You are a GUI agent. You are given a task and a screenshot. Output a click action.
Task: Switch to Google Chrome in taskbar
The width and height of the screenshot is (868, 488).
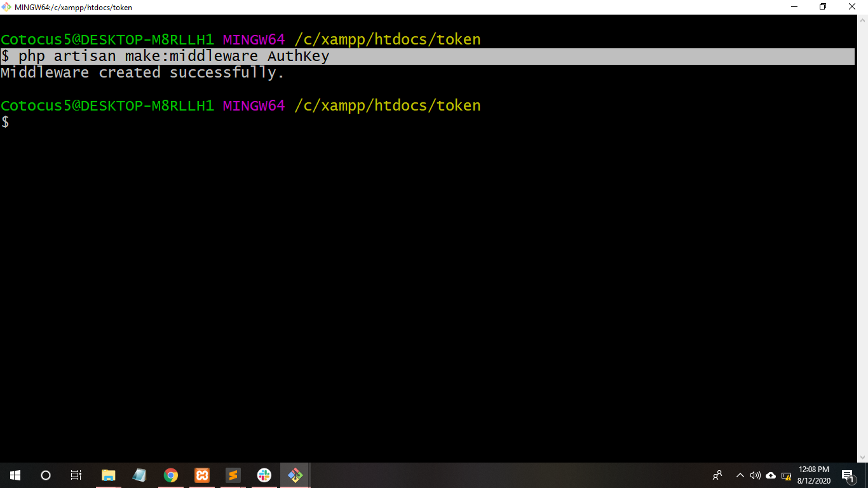coord(170,475)
